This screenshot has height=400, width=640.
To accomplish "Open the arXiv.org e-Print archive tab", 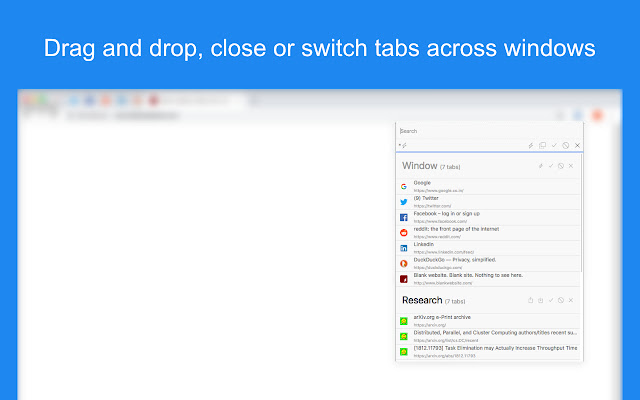I will 488,321.
